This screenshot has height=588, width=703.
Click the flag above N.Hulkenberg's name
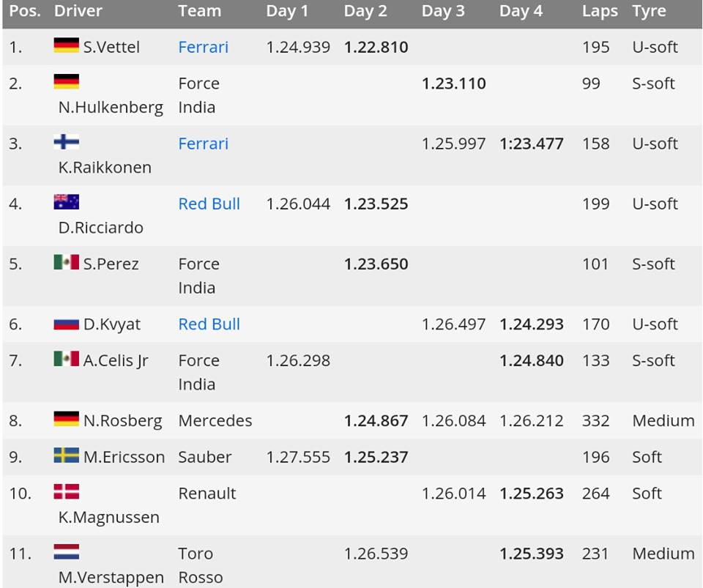coord(66,82)
